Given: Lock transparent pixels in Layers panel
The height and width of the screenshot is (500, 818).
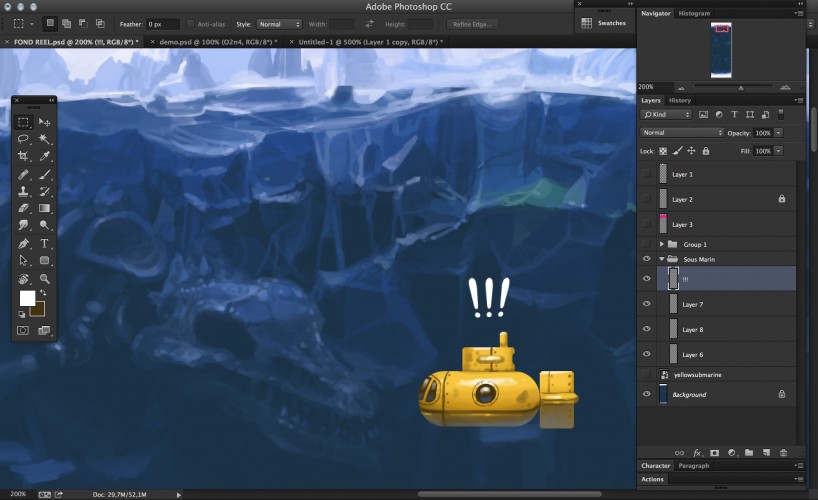Looking at the screenshot, I should click(x=663, y=151).
